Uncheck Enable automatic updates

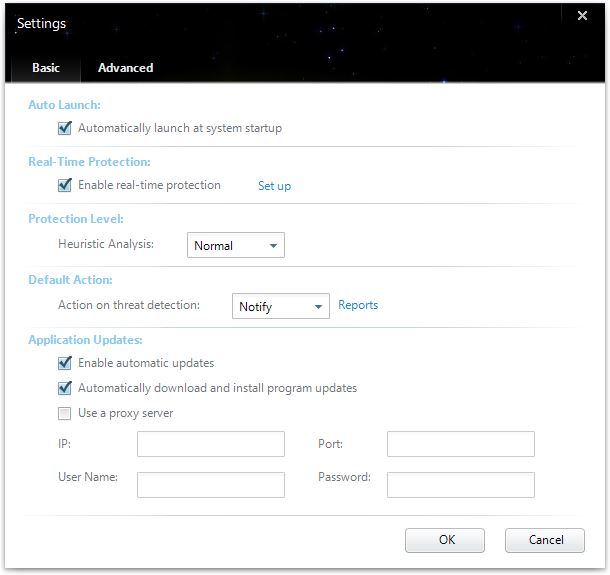pyautogui.click(x=65, y=363)
